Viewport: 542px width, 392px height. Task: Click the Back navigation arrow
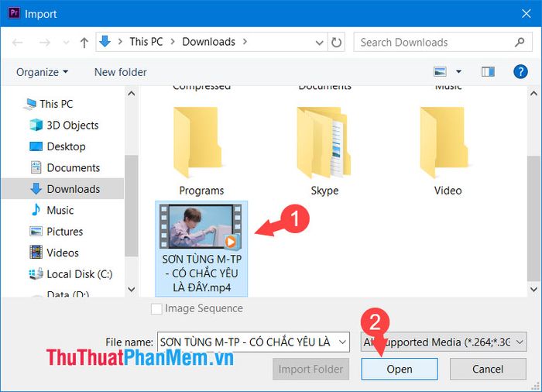[x=17, y=42]
